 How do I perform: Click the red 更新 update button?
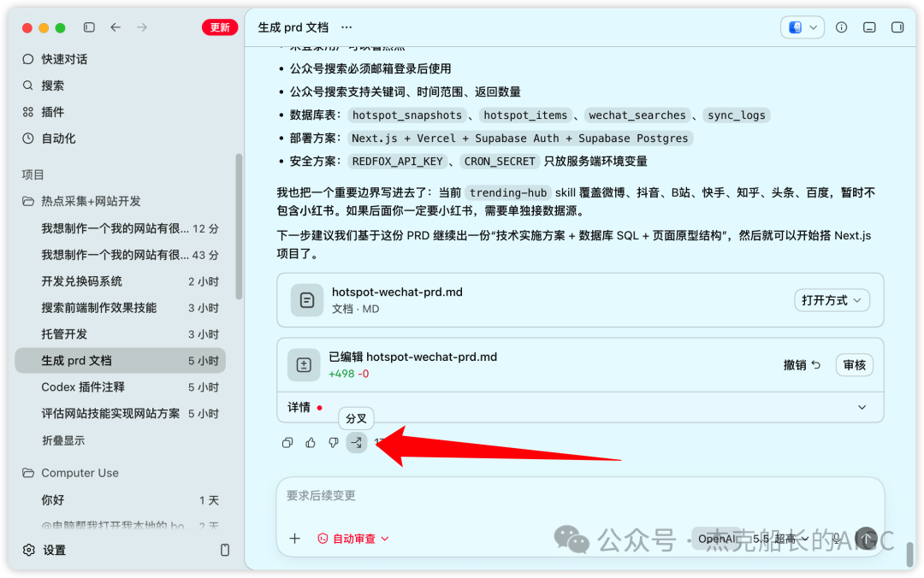(219, 27)
